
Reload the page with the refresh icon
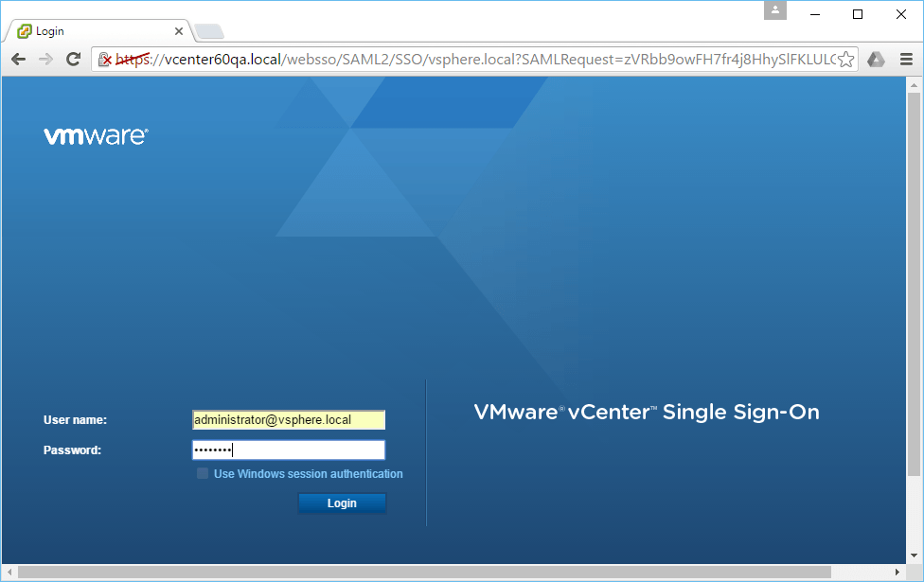pyautogui.click(x=73, y=59)
